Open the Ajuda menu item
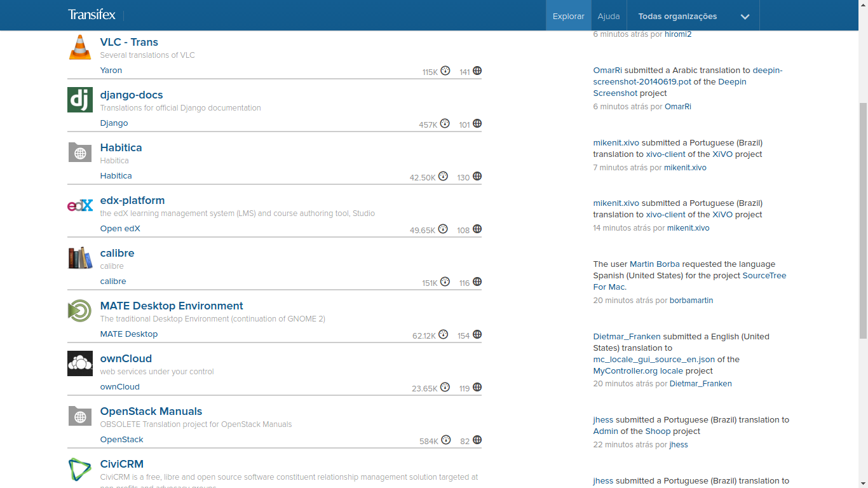Screen dimensions: 868x488 tap(609, 16)
